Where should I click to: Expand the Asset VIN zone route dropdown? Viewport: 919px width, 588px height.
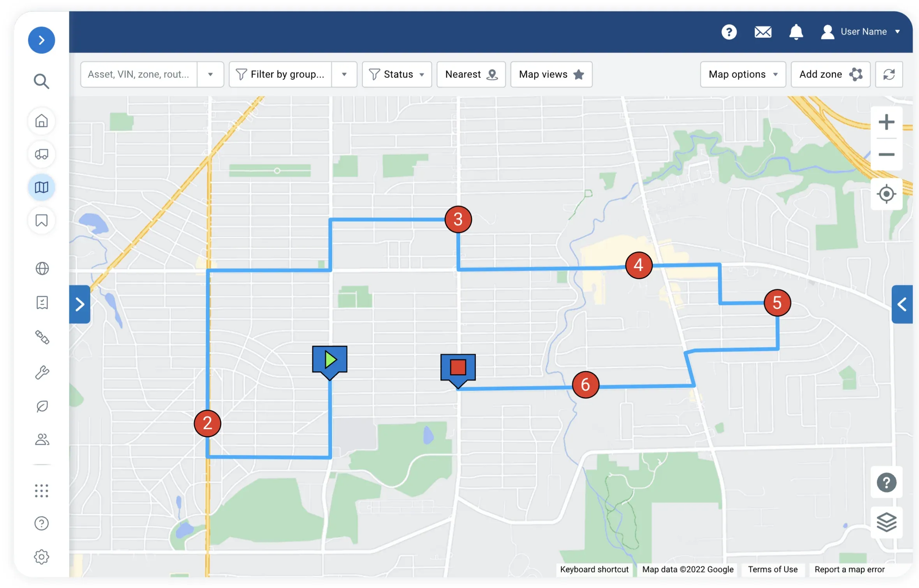coord(210,74)
